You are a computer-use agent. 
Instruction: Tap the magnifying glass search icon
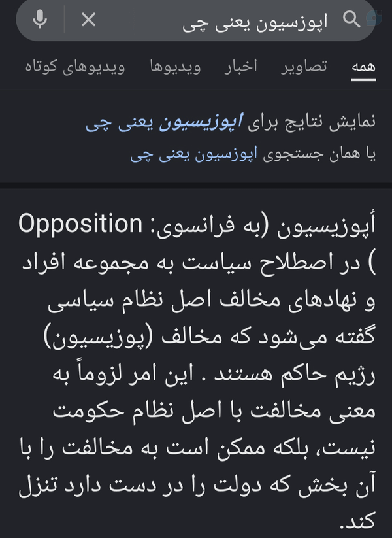[351, 19]
